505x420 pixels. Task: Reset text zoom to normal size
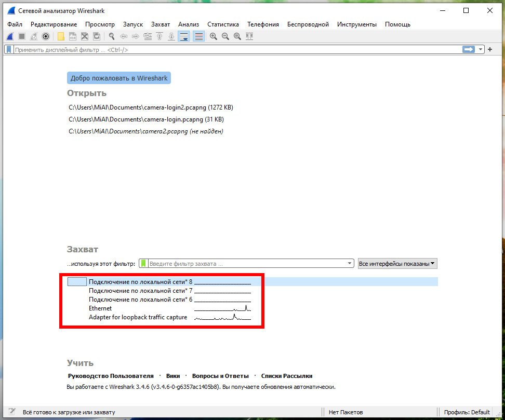237,36
